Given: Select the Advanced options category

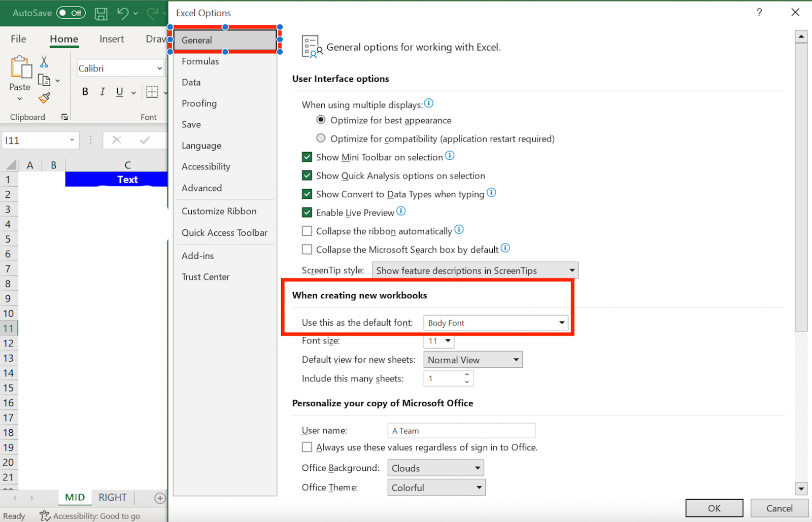Looking at the screenshot, I should (225, 188).
